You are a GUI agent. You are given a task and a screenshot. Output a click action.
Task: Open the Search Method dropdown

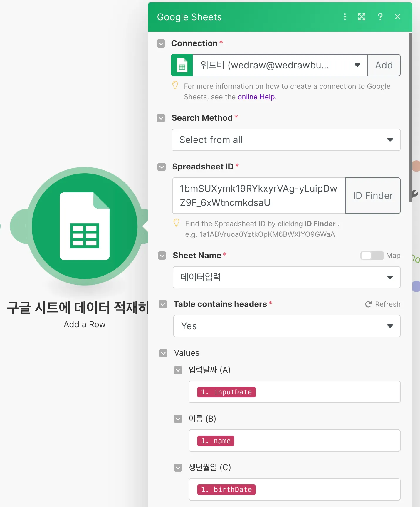click(x=286, y=140)
